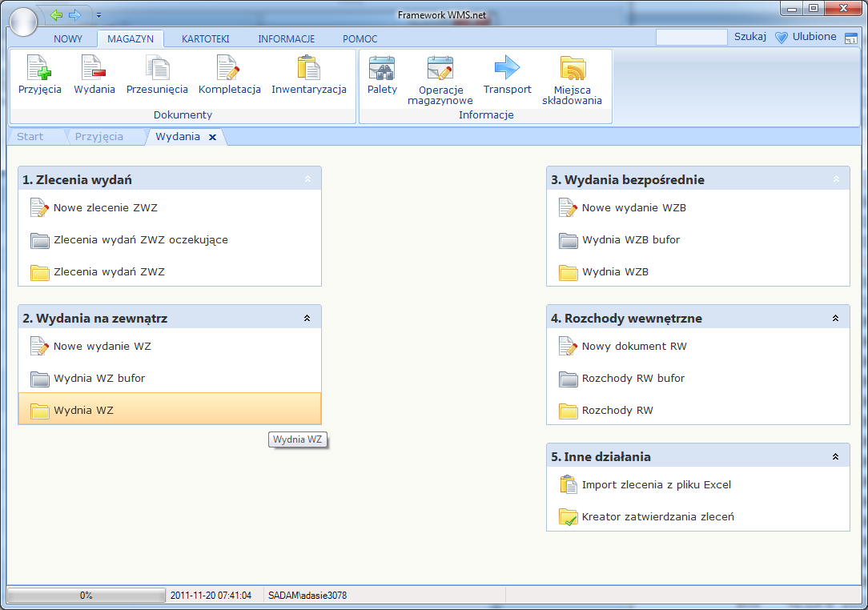
Task: Open Import zlecenia z pliku Excel
Action: (x=656, y=485)
